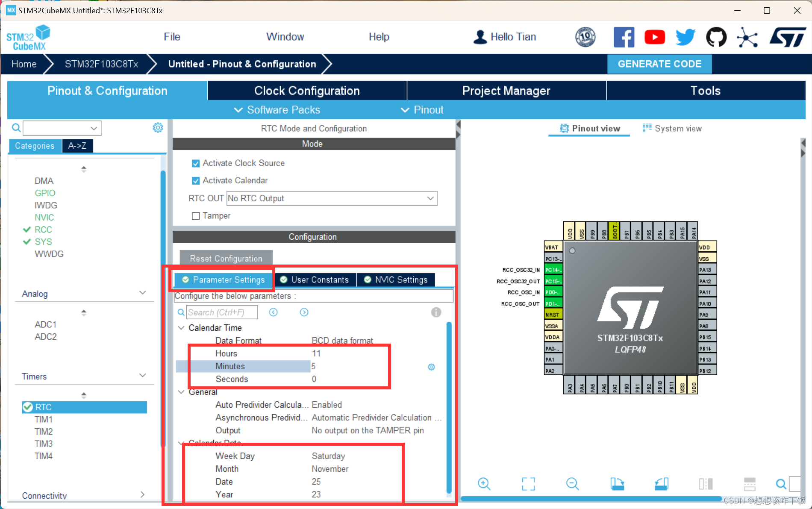Open the STM32 YouTube channel
The height and width of the screenshot is (509, 812).
655,37
